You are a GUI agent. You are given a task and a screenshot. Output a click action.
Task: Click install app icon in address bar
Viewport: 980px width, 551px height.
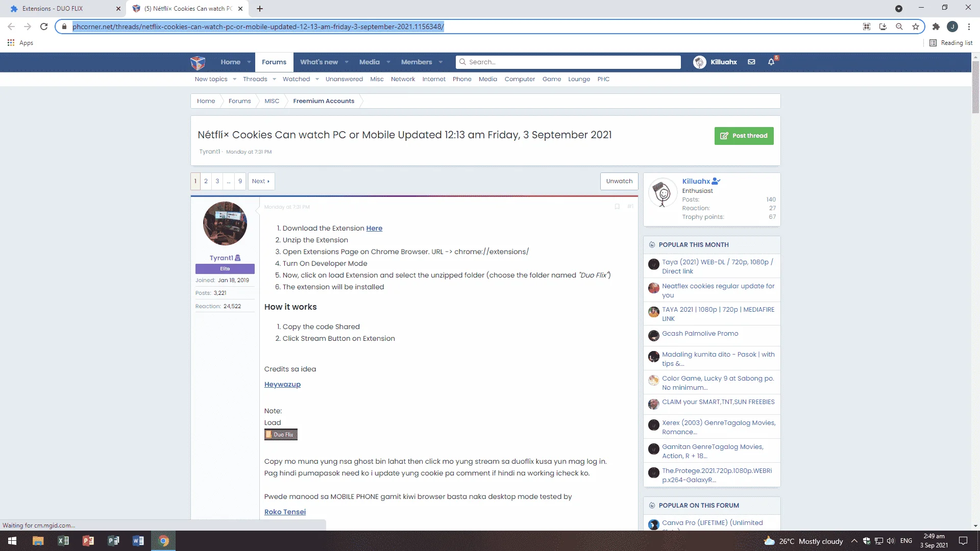coord(883,27)
